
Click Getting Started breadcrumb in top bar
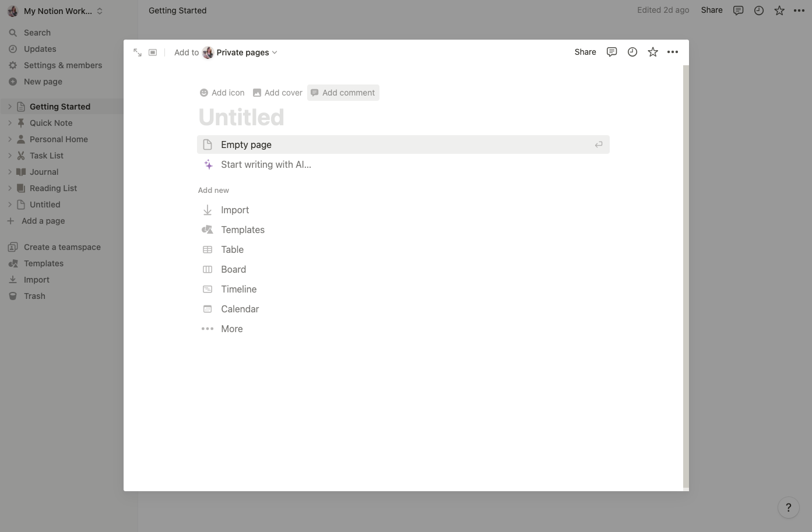point(178,10)
